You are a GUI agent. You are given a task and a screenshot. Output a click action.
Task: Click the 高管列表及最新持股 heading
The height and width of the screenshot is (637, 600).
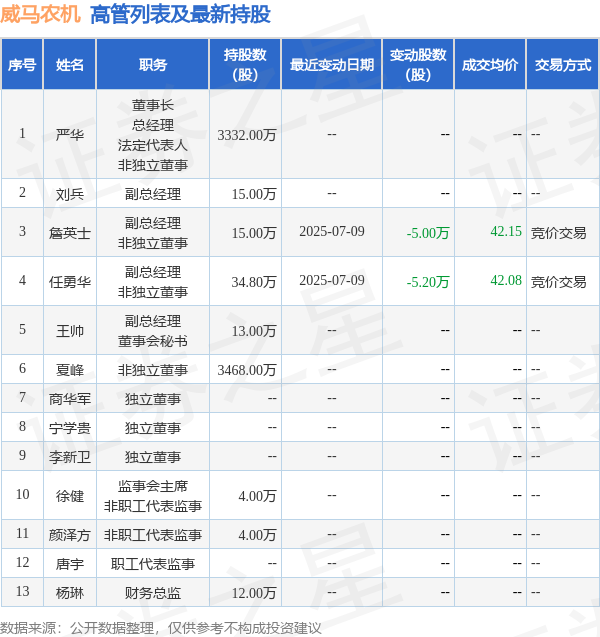coord(180,15)
